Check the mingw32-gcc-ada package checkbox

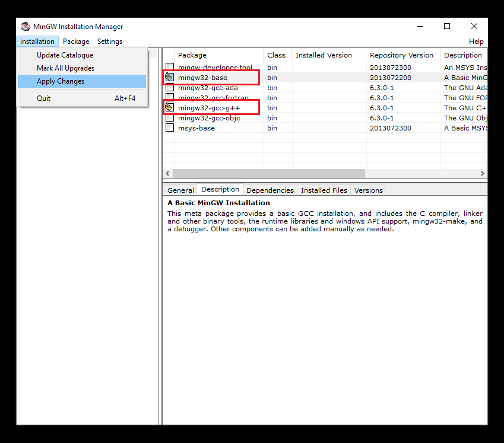(170, 87)
